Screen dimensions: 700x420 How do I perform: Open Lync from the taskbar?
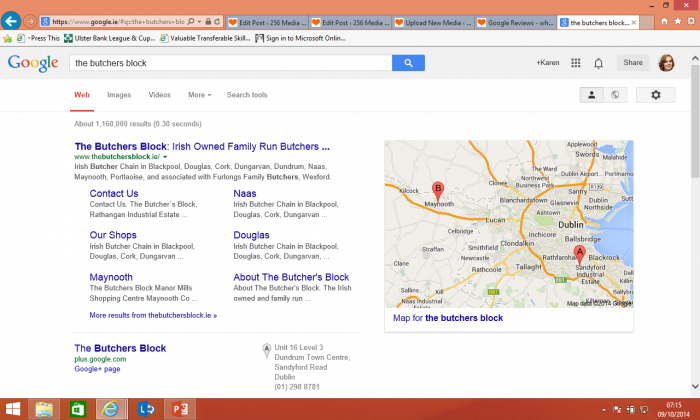point(146,409)
